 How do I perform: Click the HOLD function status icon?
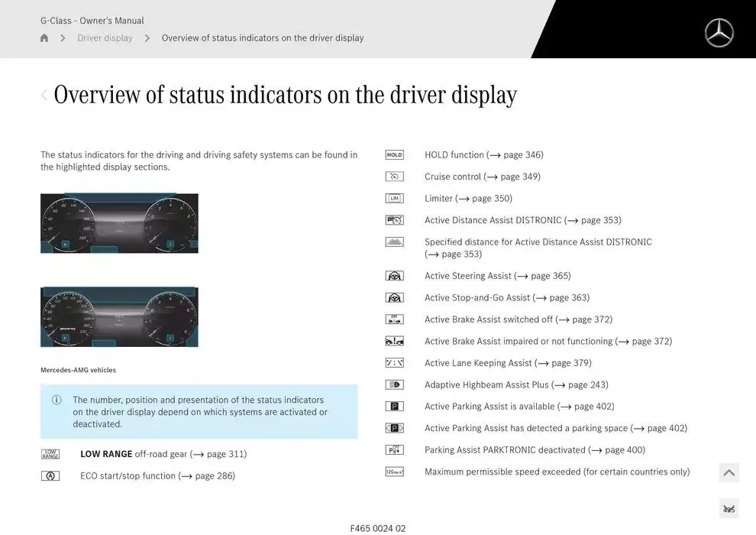394,155
